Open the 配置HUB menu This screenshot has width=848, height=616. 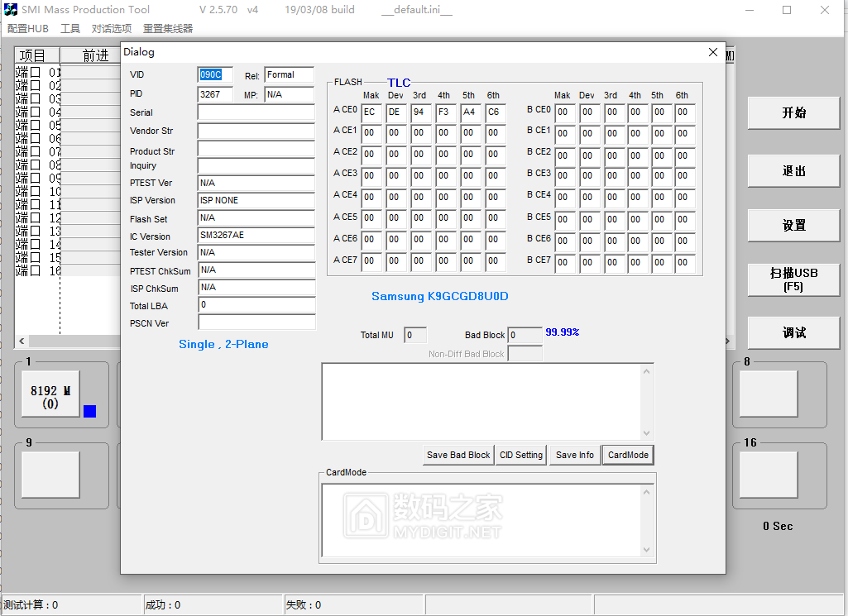28,29
